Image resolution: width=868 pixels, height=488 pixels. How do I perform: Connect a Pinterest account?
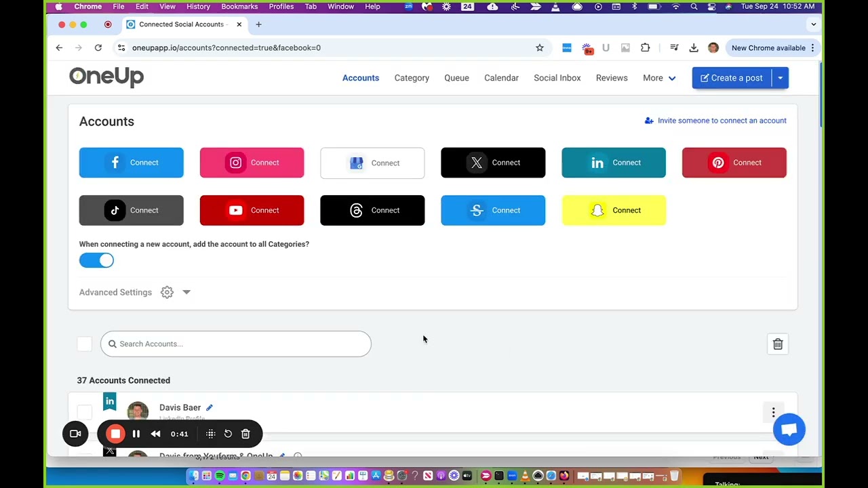tap(734, 163)
